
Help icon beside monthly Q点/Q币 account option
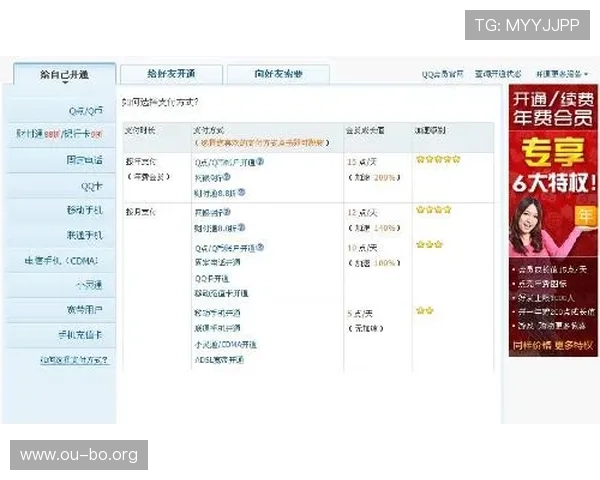(260, 247)
